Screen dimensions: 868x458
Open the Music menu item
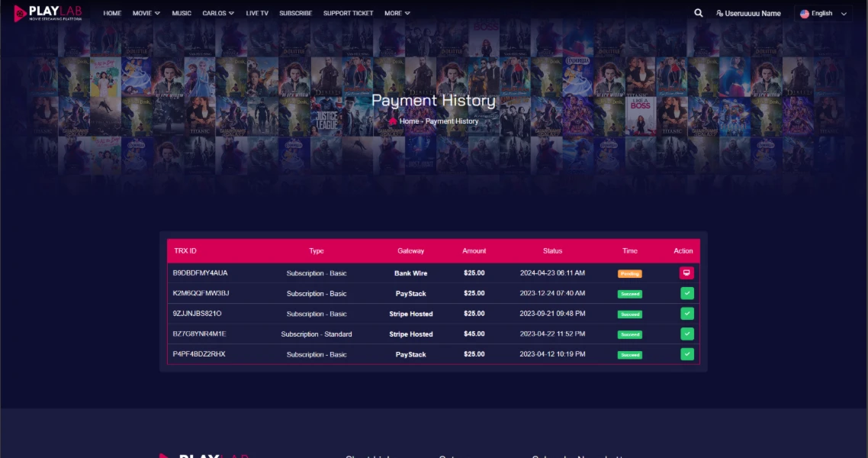click(182, 13)
